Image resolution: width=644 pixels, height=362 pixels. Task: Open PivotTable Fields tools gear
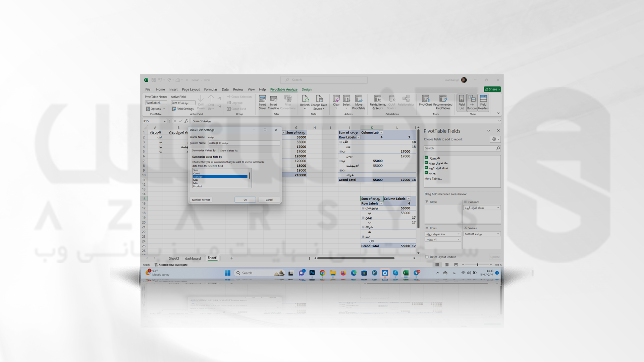495,139
